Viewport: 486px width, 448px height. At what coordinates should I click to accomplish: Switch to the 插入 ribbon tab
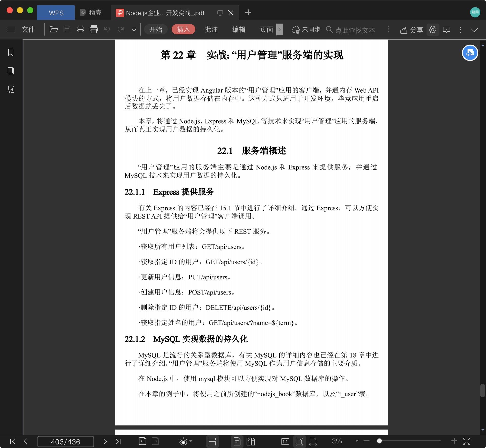pos(183,29)
